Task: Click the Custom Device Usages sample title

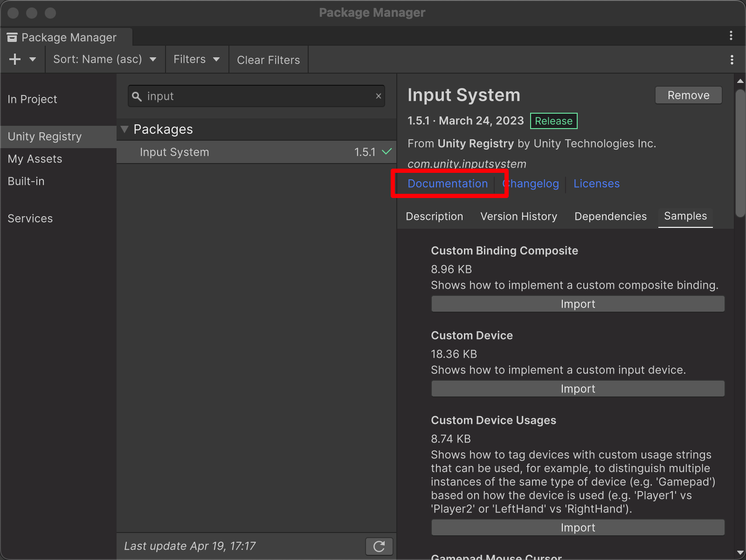Action: click(x=493, y=420)
